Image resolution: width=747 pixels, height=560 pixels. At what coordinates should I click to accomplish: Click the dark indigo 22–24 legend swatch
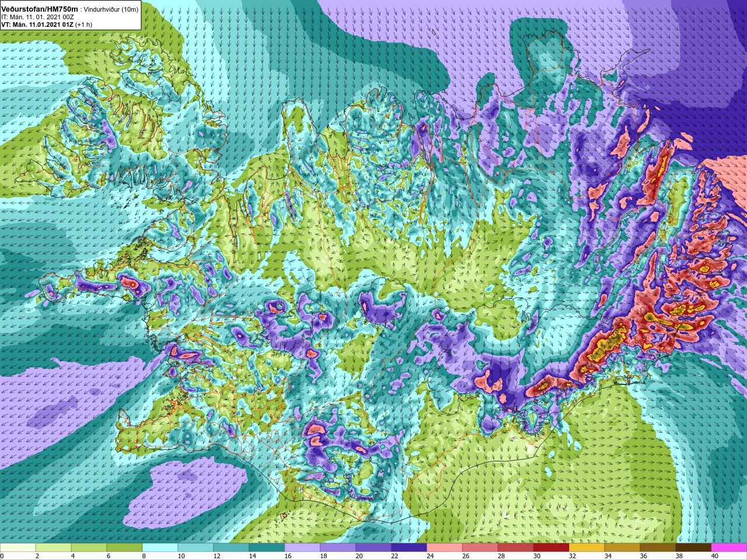coord(409,546)
